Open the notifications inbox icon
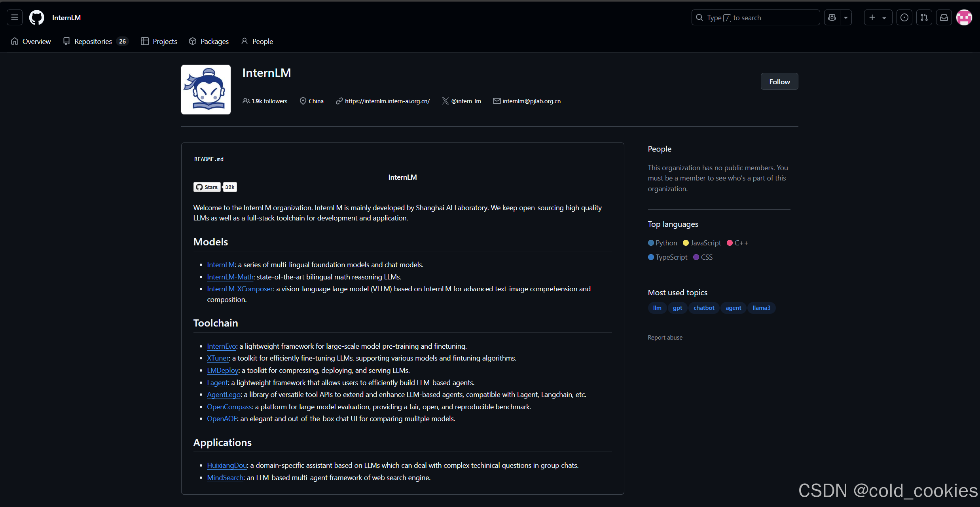980x507 pixels. [944, 17]
